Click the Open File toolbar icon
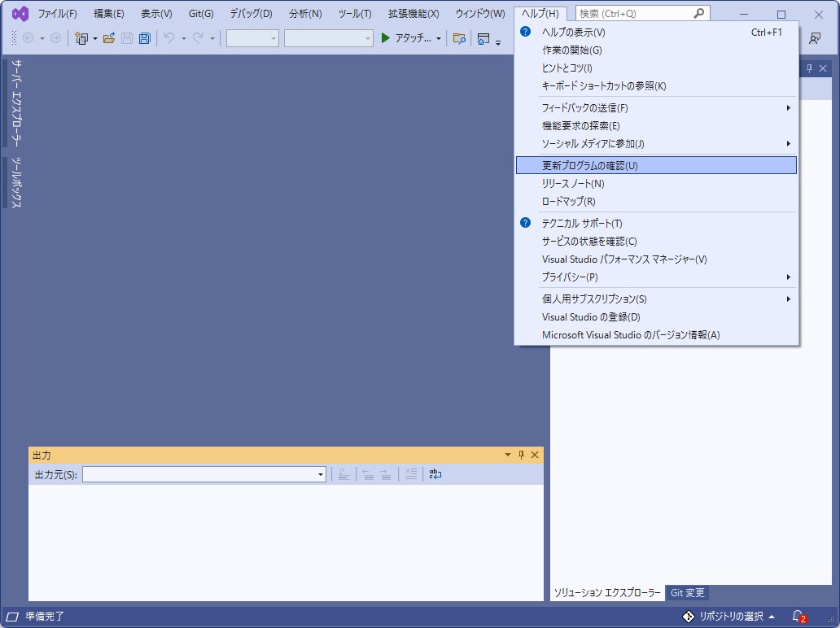The width and height of the screenshot is (840, 628). coord(111,37)
